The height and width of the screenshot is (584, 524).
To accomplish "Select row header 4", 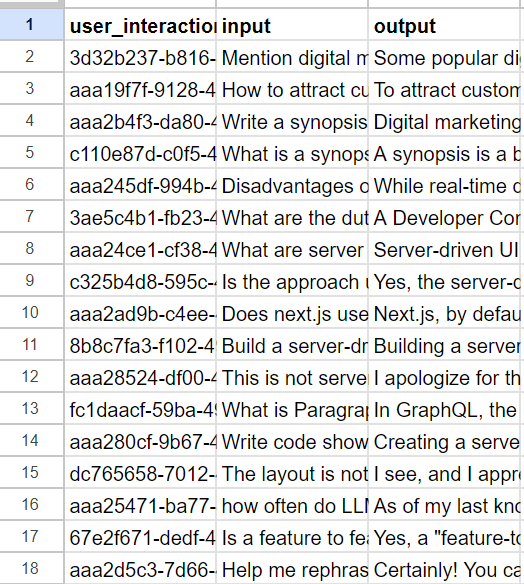I will pos(32,121).
